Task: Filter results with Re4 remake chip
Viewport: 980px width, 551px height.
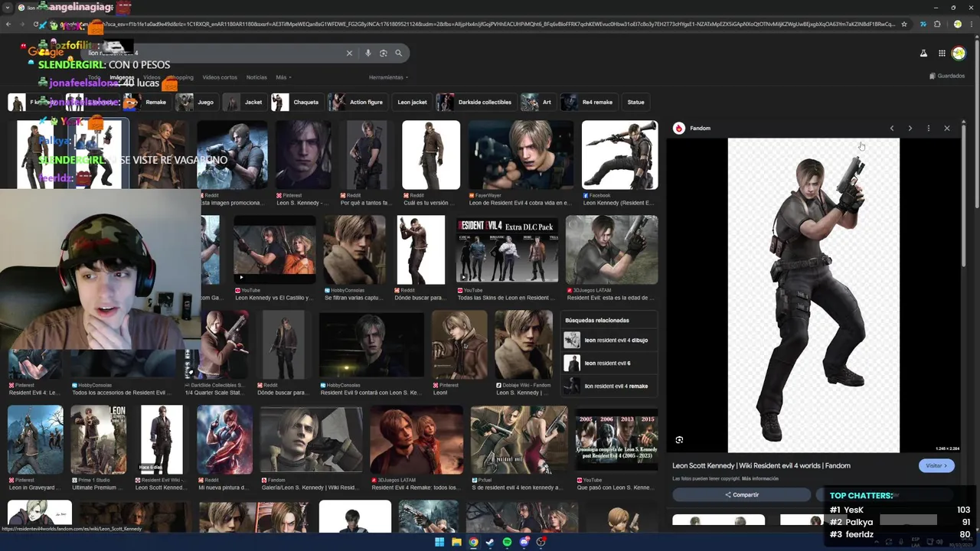Action: click(589, 102)
